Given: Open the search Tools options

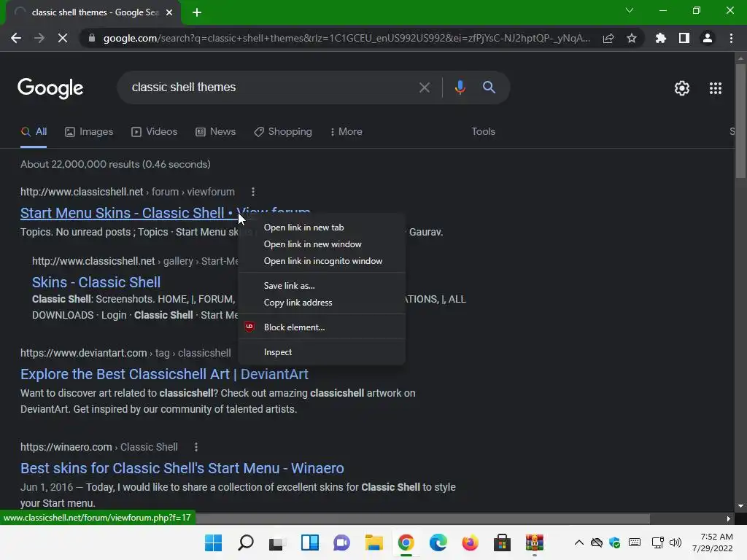Looking at the screenshot, I should coord(483,132).
